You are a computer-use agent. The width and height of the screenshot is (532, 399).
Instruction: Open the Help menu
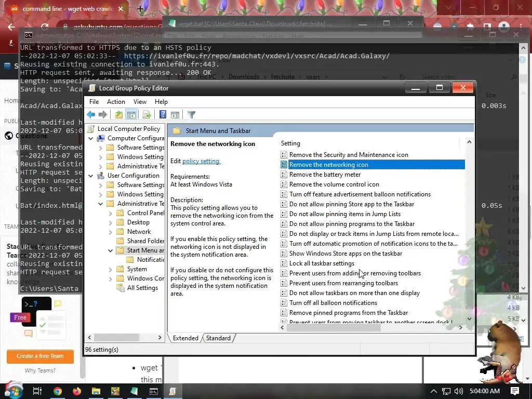click(161, 102)
